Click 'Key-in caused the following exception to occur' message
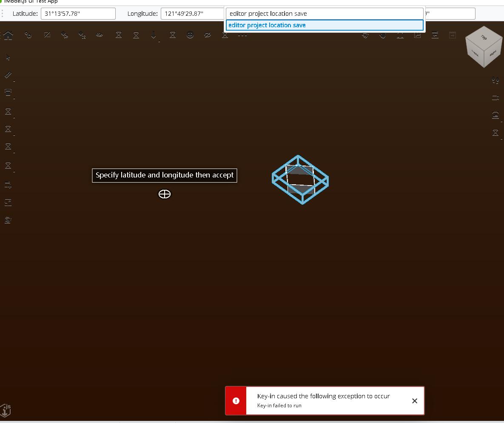This screenshot has height=423, width=504. point(323,396)
